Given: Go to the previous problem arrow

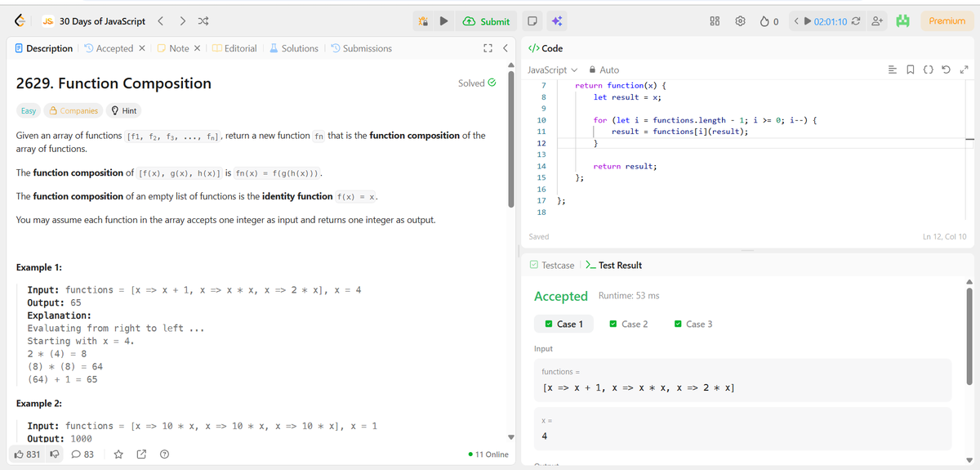Looking at the screenshot, I should [x=161, y=21].
